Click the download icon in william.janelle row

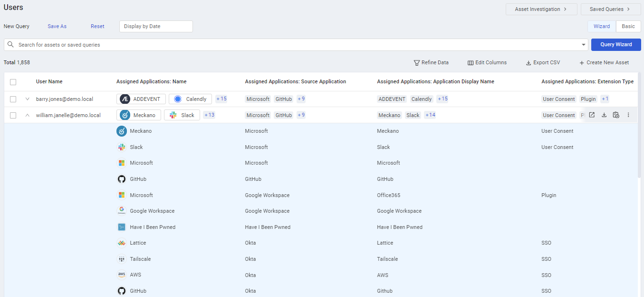pyautogui.click(x=604, y=115)
